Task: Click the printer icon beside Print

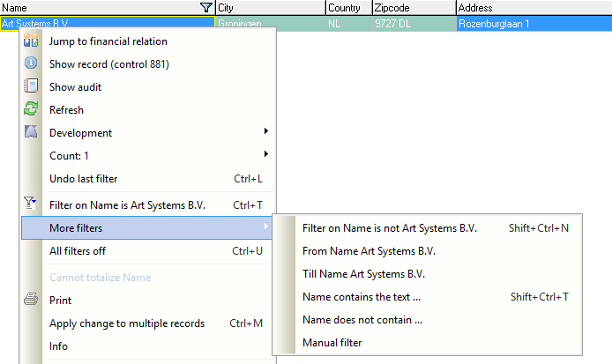Action: (x=31, y=300)
